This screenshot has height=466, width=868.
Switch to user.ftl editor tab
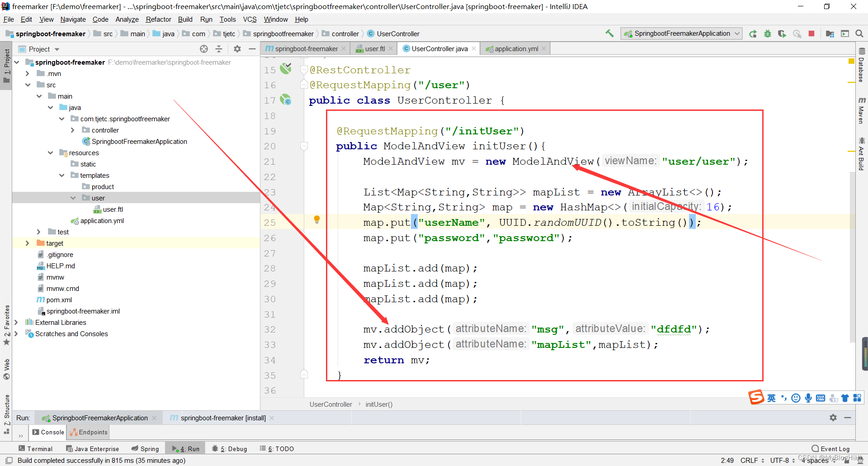point(374,49)
